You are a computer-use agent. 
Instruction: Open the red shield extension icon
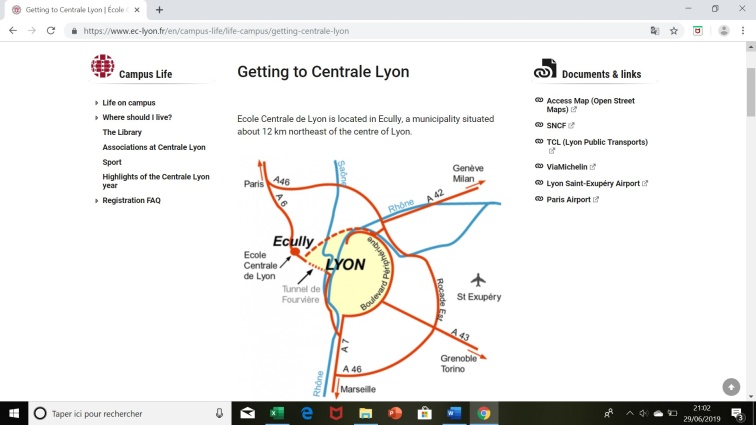[x=698, y=31]
